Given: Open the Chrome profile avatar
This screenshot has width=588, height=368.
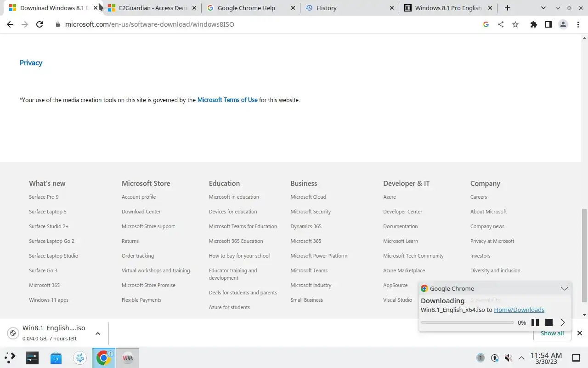Looking at the screenshot, I should [563, 24].
